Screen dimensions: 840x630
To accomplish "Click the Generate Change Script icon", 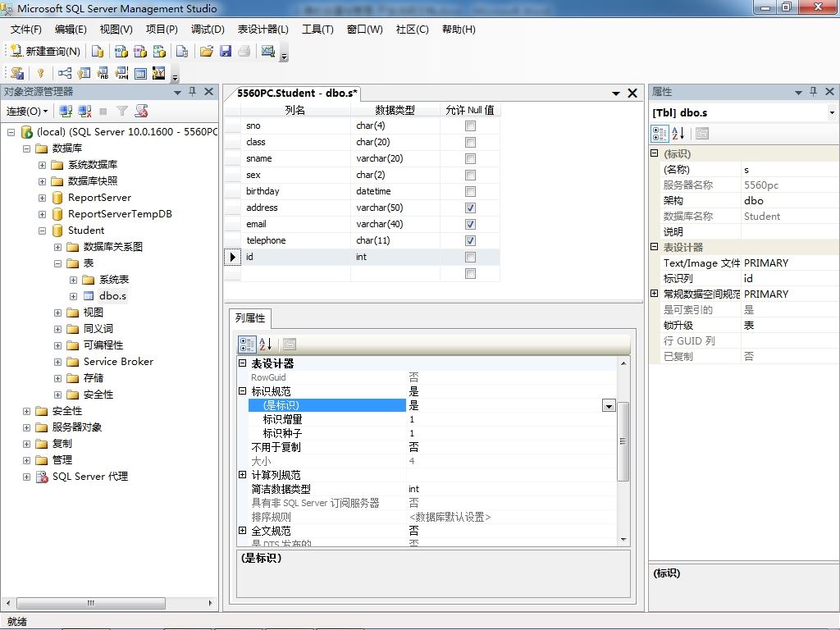I will pyautogui.click(x=17, y=73).
